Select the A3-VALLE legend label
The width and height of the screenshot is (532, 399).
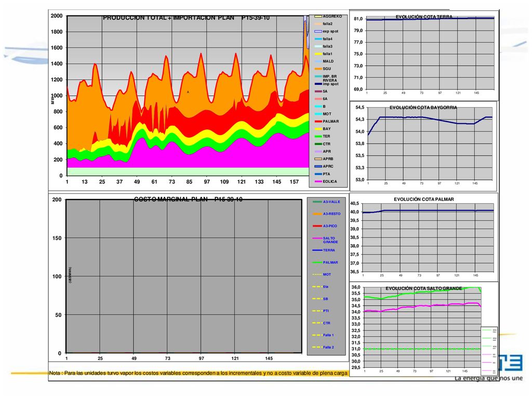click(331, 202)
